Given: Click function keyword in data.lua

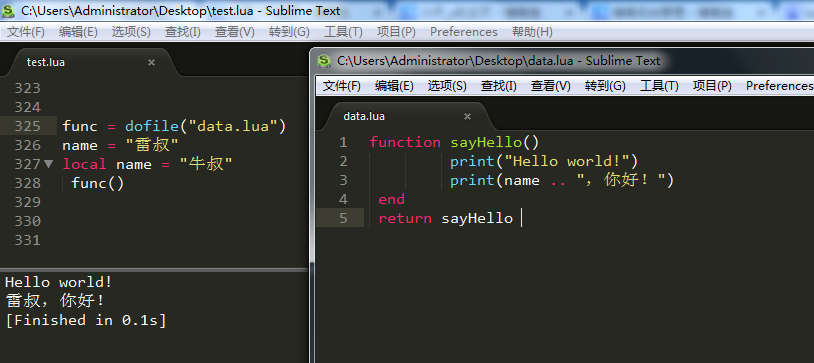Looking at the screenshot, I should click(405, 142).
